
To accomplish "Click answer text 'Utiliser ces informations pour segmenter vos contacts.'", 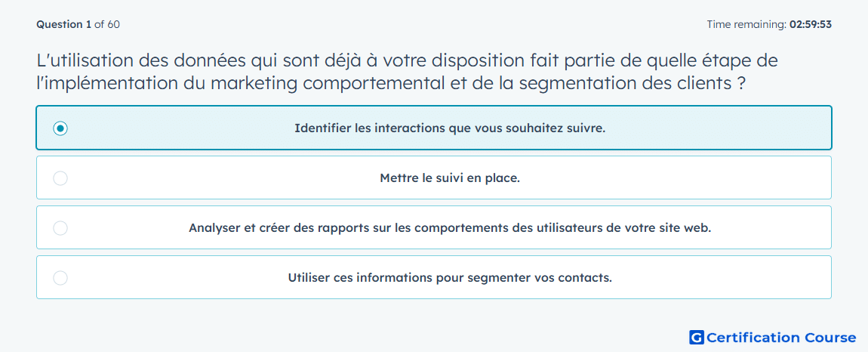I will tap(450, 278).
